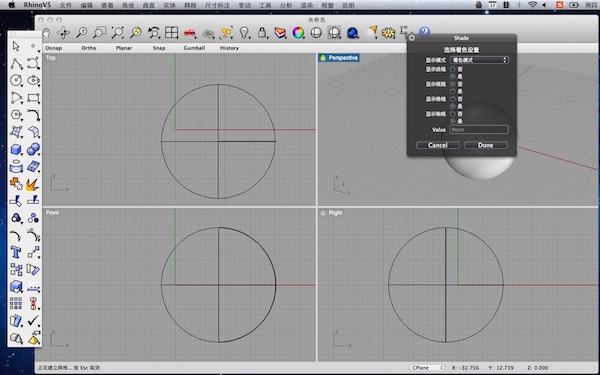Click the Cancel button in the Shade dialog
600x375 pixels.
[x=438, y=145]
